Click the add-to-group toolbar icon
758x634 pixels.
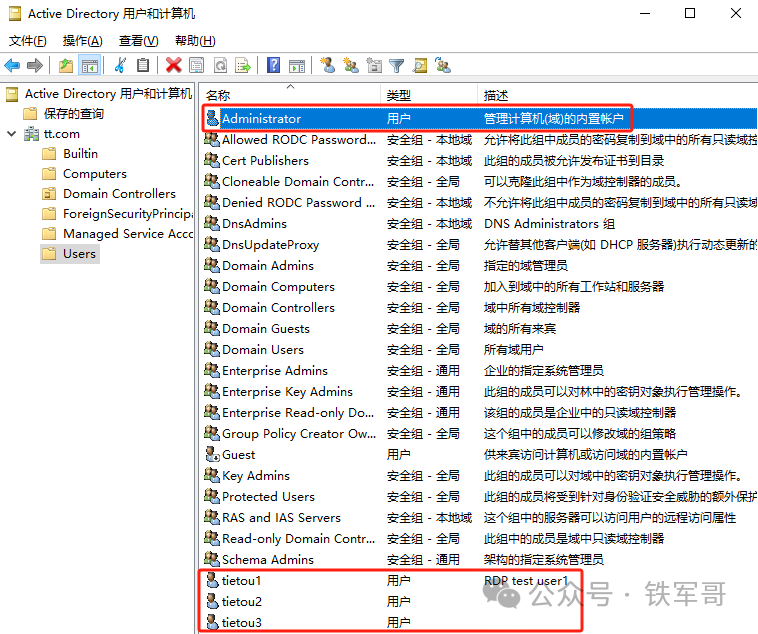443,65
